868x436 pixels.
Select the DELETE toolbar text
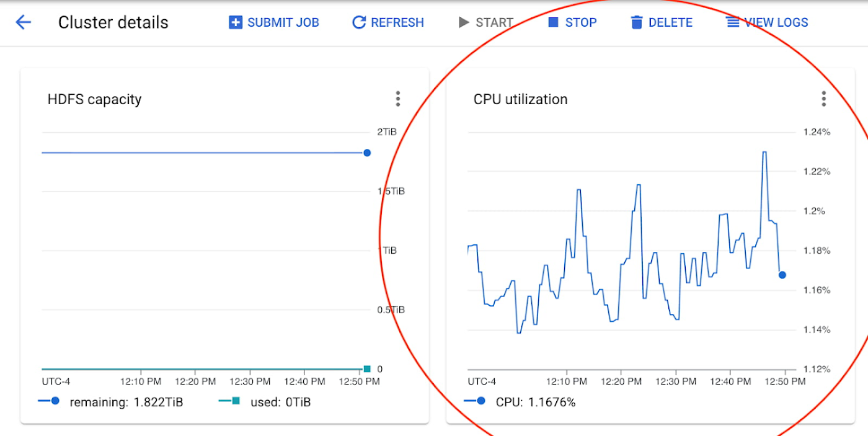(x=670, y=23)
